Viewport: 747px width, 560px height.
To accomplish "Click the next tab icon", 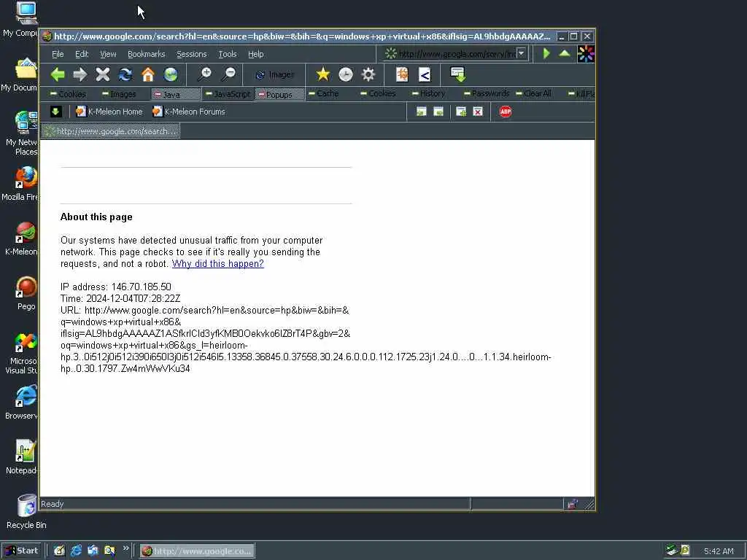I will point(438,112).
